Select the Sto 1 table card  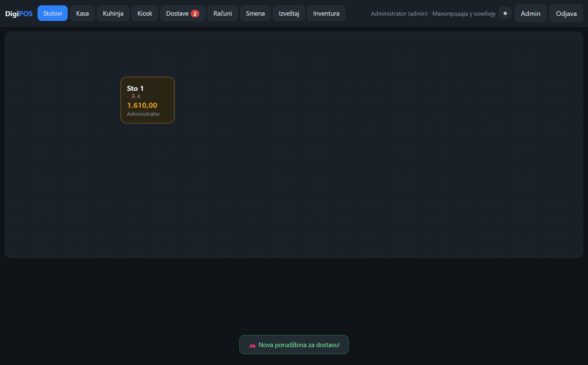[x=148, y=100]
